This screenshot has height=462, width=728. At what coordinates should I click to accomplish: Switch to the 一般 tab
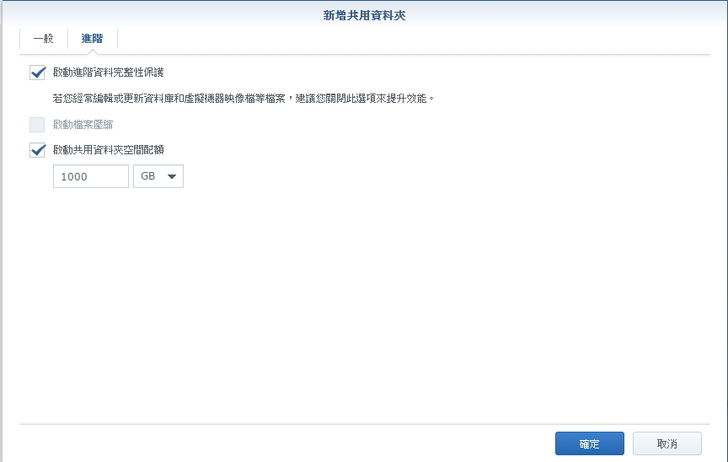pyautogui.click(x=44, y=39)
